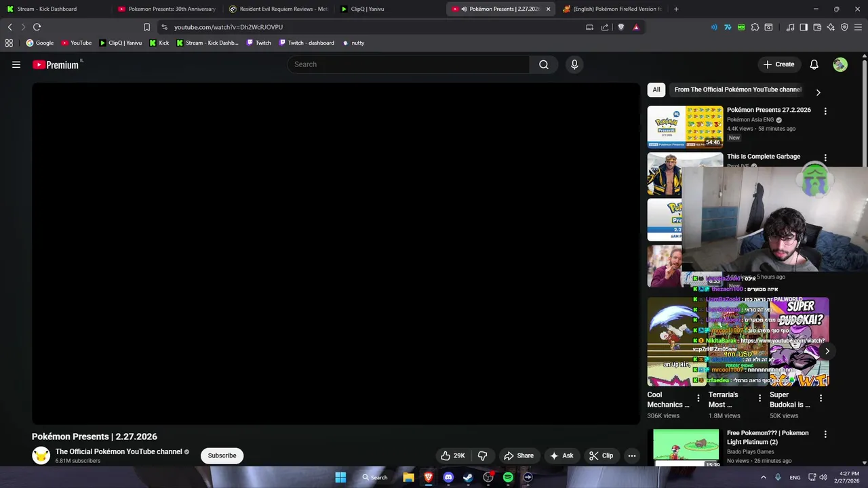Select the All filter chip
This screenshot has width=868, height=488.
656,89
